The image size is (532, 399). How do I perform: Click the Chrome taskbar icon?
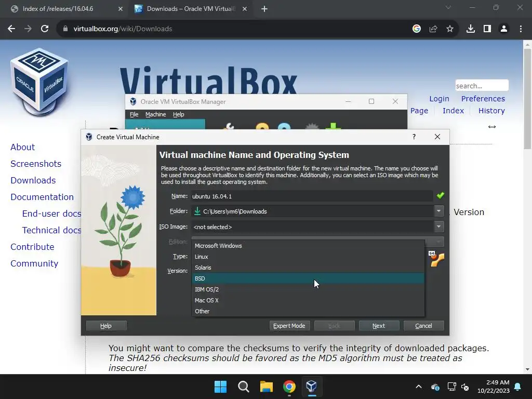[289, 387]
